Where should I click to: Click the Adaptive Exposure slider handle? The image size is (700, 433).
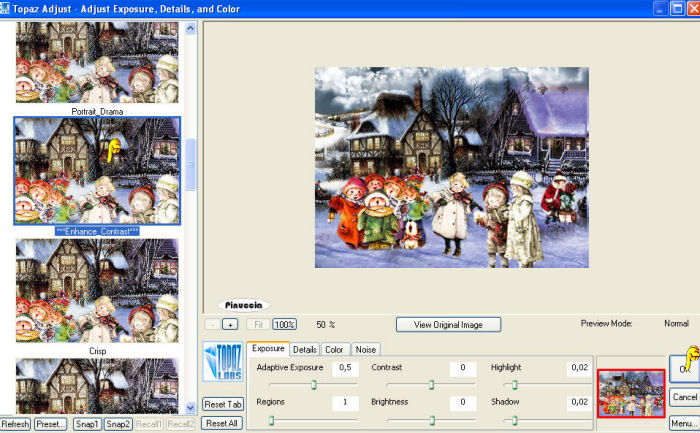tap(314, 384)
